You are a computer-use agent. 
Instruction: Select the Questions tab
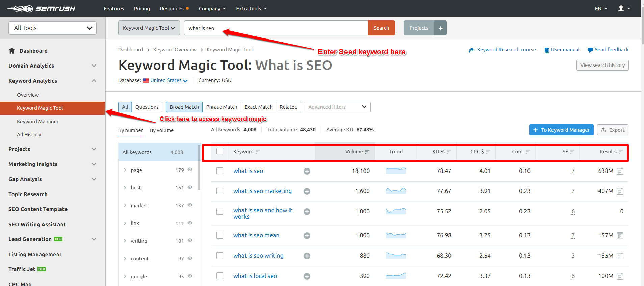click(x=147, y=107)
